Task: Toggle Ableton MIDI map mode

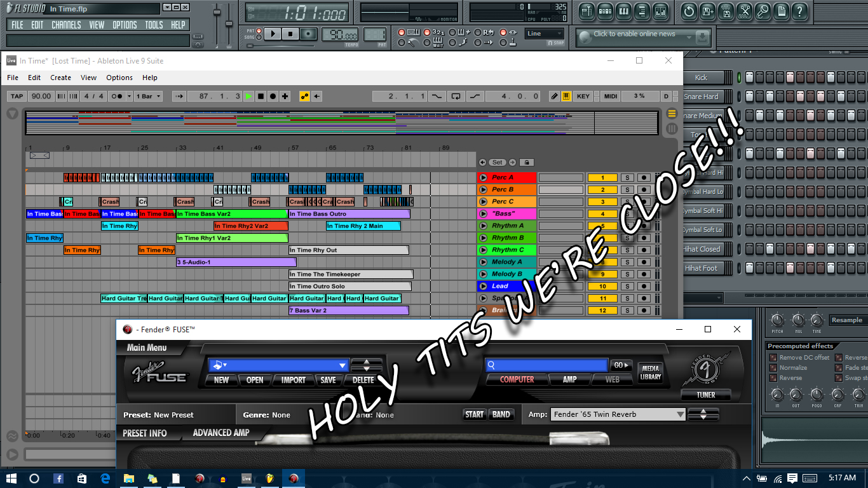Action: 610,96
